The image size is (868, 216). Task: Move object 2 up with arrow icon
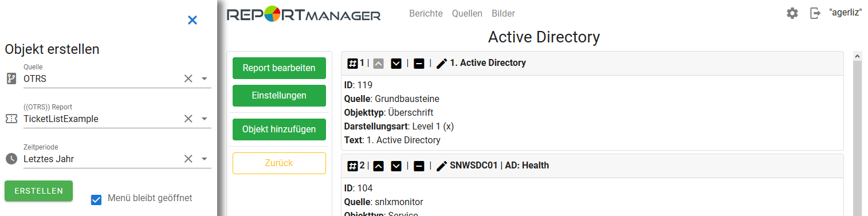coord(378,166)
